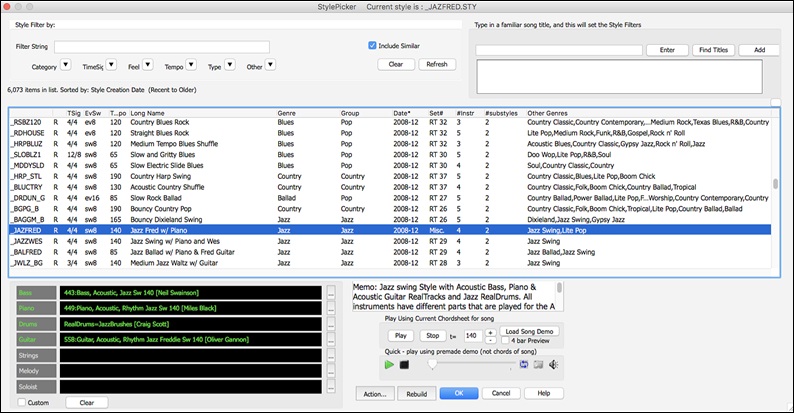
Task: Click the ellipsis button for Drums track
Action: point(330,323)
